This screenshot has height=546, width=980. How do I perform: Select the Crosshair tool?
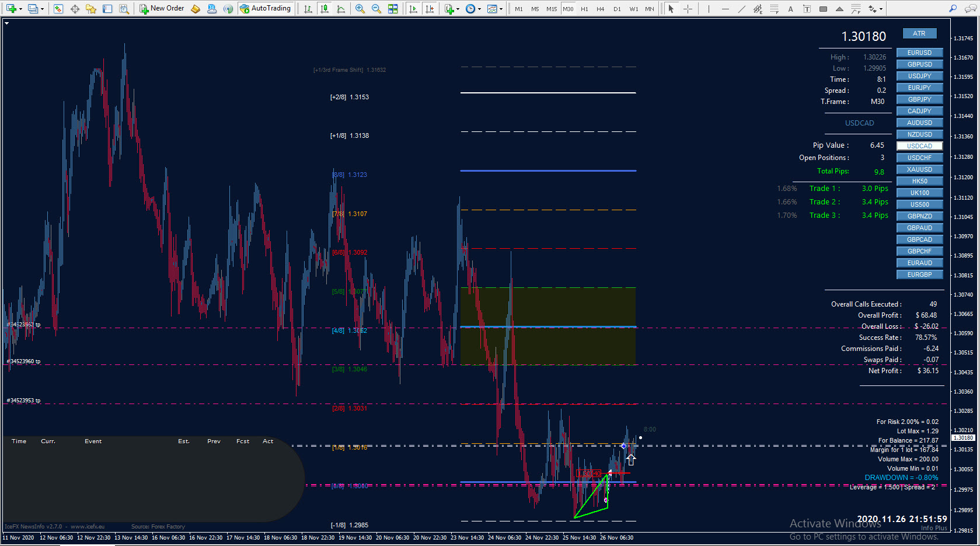tap(688, 9)
